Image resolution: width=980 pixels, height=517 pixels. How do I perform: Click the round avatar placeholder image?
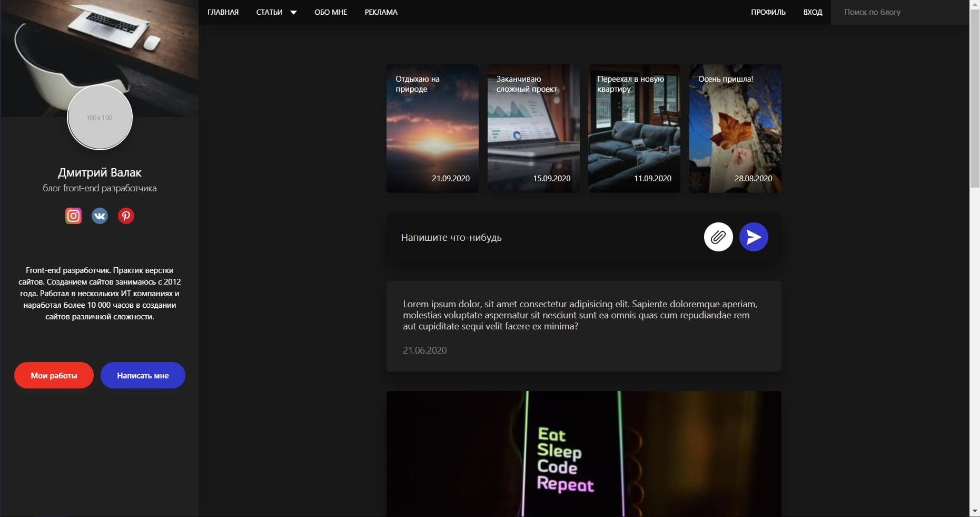100,118
